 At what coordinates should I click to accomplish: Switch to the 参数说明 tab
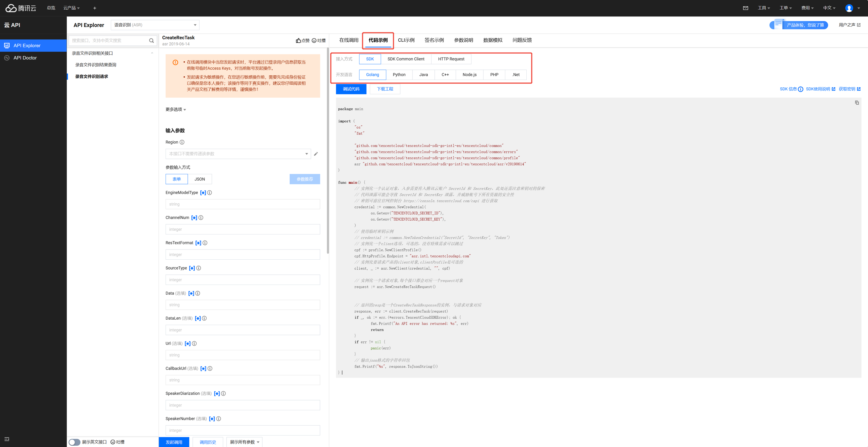tap(463, 40)
